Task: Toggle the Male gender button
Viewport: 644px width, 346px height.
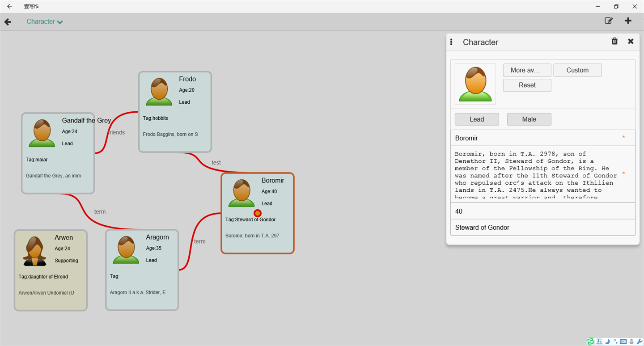Action: [529, 119]
